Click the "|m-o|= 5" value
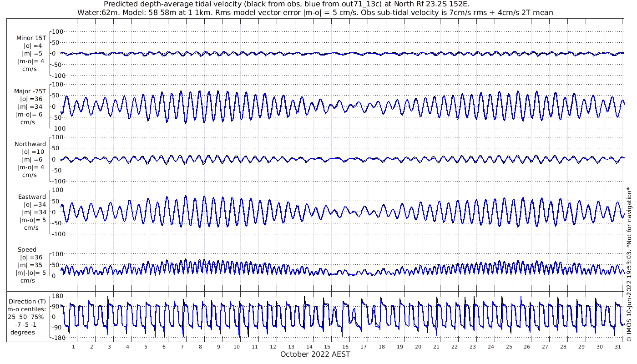Viewport: 637px width, 364px height. pos(33,220)
